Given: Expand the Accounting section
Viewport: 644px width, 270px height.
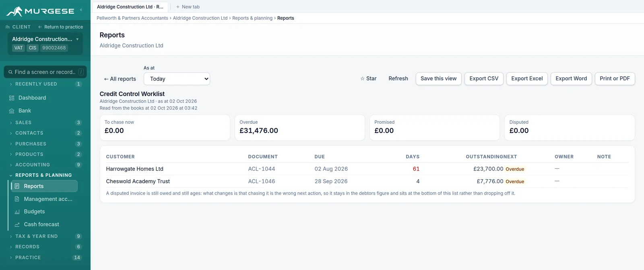Looking at the screenshot, I should click(45, 165).
